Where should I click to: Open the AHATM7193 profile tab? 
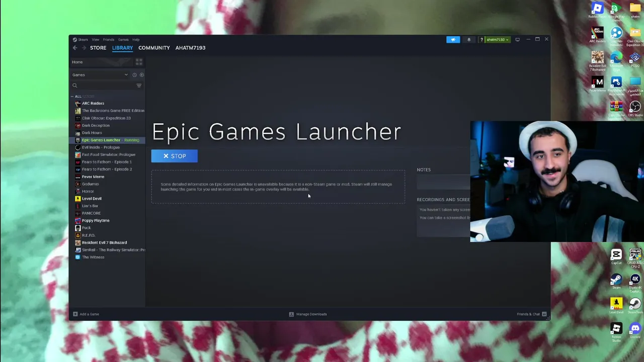pyautogui.click(x=190, y=48)
